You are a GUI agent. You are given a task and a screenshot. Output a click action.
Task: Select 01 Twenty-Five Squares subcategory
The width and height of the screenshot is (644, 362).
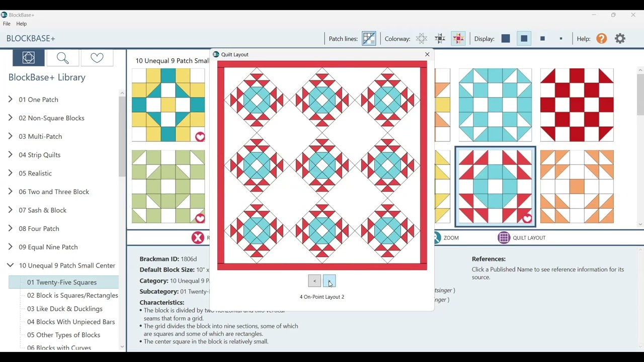(x=64, y=282)
